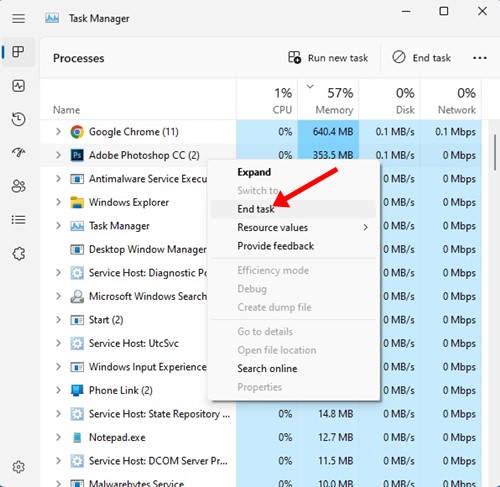Expand the Windows Explorer process group
The image size is (500, 487).
pos(58,202)
